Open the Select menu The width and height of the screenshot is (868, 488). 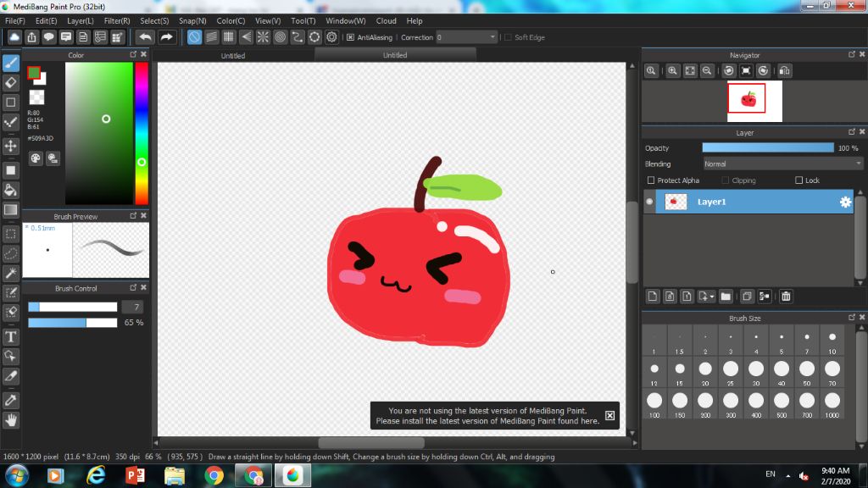pyautogui.click(x=154, y=21)
